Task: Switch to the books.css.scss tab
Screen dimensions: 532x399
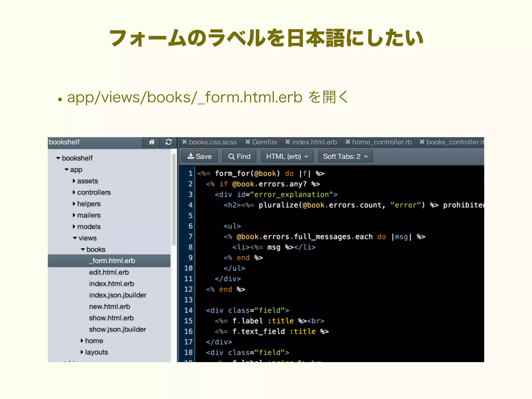Action: [x=213, y=142]
